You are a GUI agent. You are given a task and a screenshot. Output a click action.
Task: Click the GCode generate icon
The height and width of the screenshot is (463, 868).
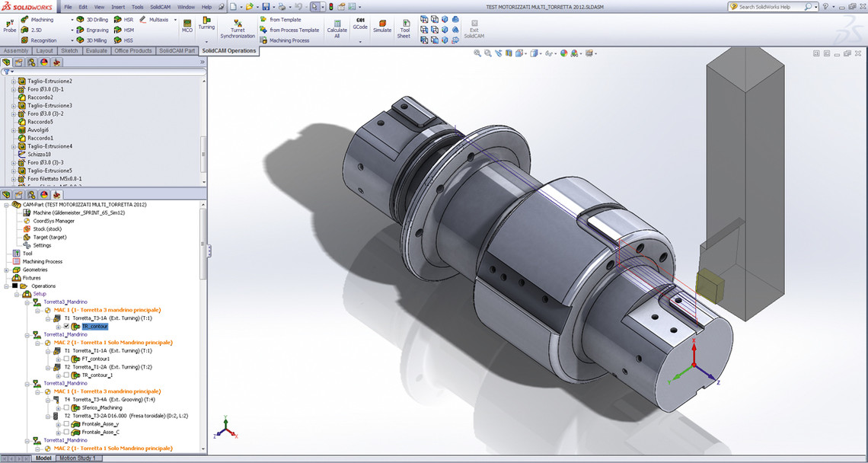(360, 24)
